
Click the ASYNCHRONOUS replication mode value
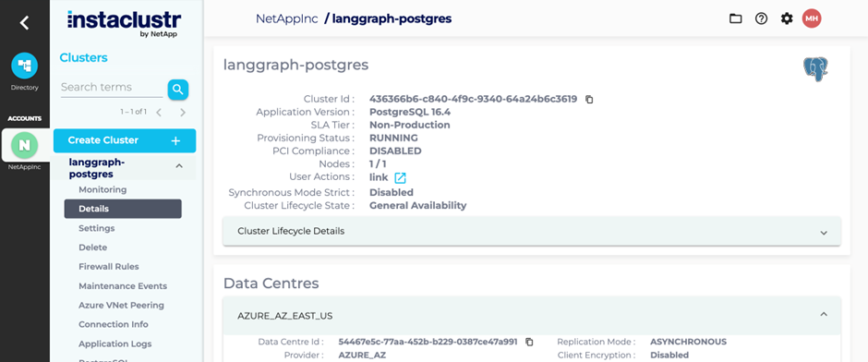coord(688,342)
